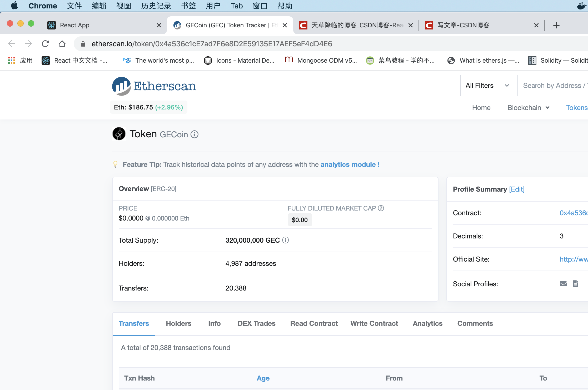The image size is (588, 390).
Task: Click the whitepaper document icon
Action: [576, 284]
